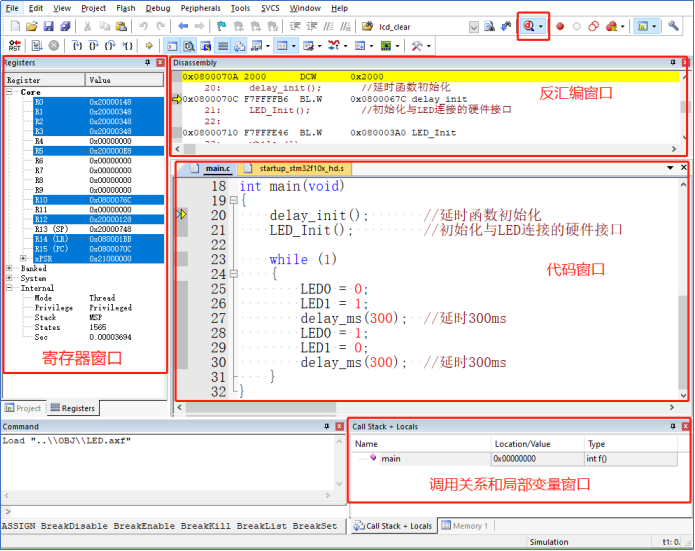Switch to startup_stm32f10x_hd.s tab
695x551 pixels.
point(295,168)
